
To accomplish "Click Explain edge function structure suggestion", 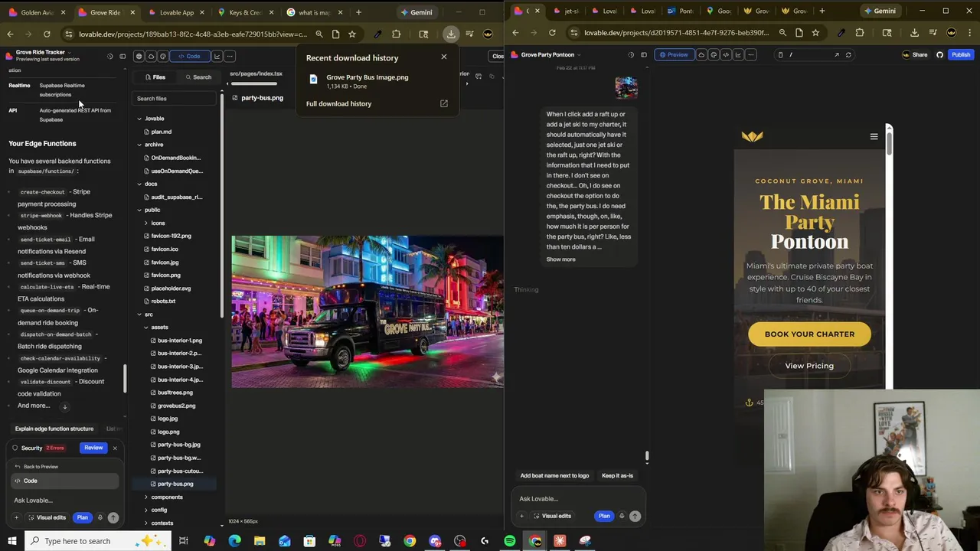I will (x=54, y=429).
